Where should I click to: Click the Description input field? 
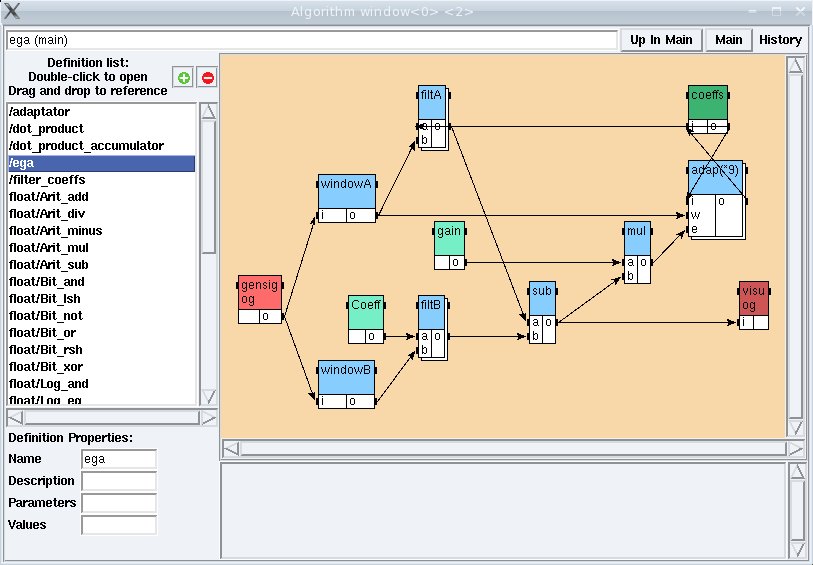tap(119, 481)
